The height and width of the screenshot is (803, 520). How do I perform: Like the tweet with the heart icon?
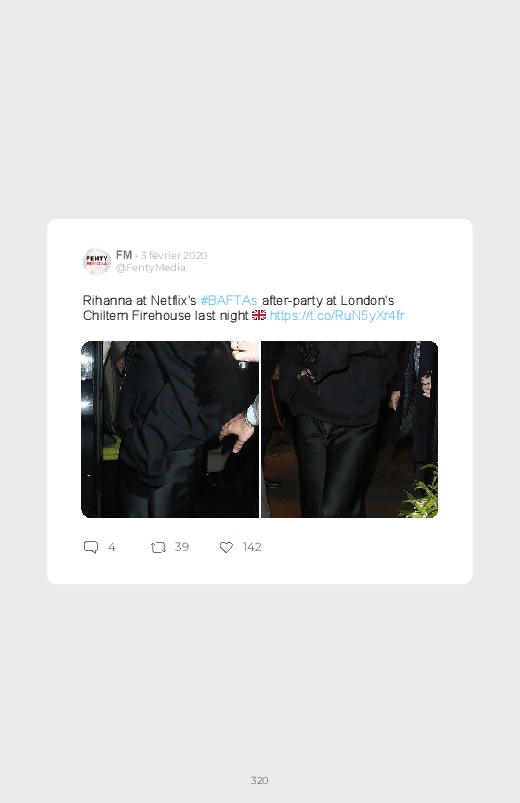pyautogui.click(x=226, y=547)
